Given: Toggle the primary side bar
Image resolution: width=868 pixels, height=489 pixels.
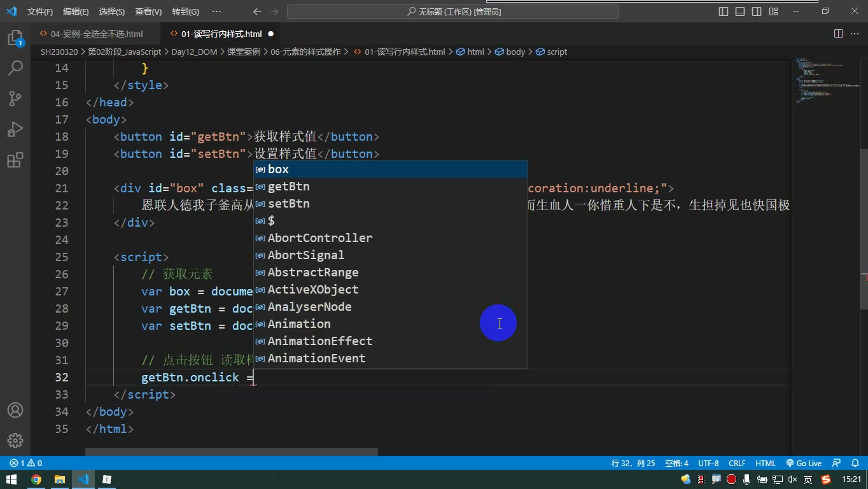Looking at the screenshot, I should click(x=724, y=11).
